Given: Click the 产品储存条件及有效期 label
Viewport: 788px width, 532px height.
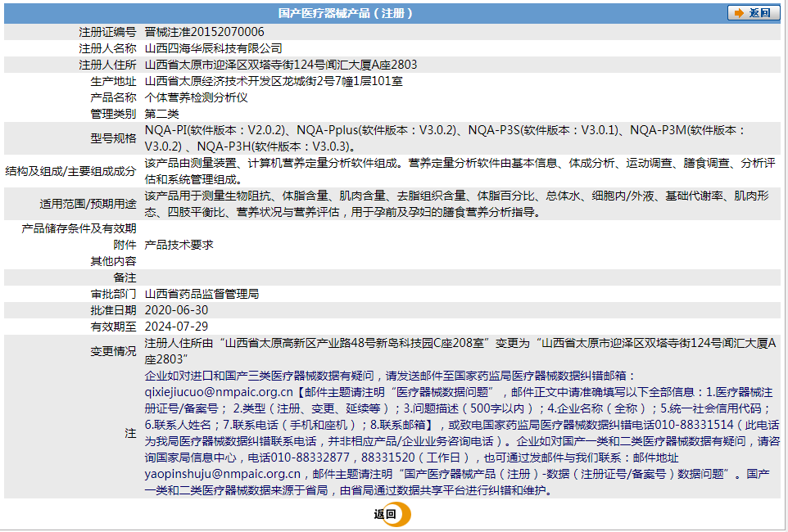Looking at the screenshot, I should [x=79, y=228].
